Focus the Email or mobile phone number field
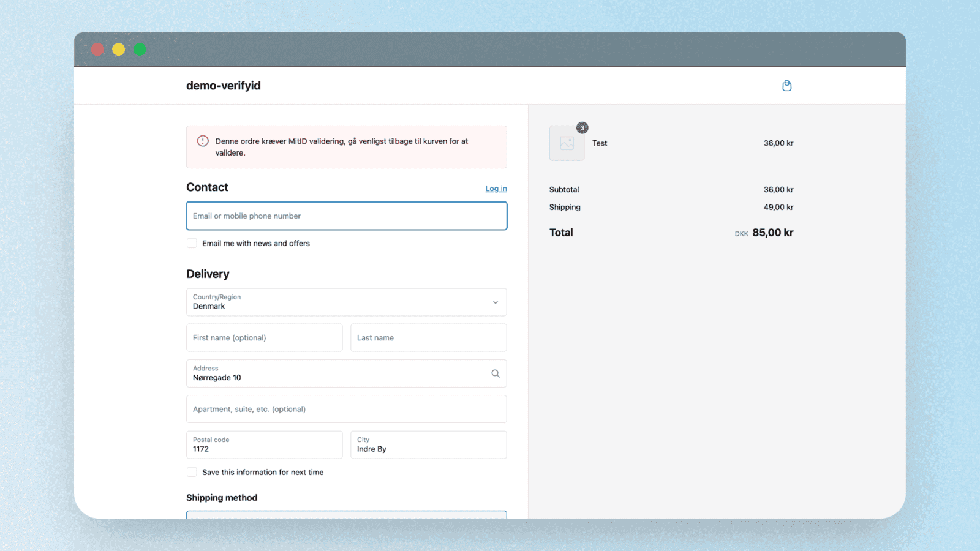 pyautogui.click(x=346, y=216)
